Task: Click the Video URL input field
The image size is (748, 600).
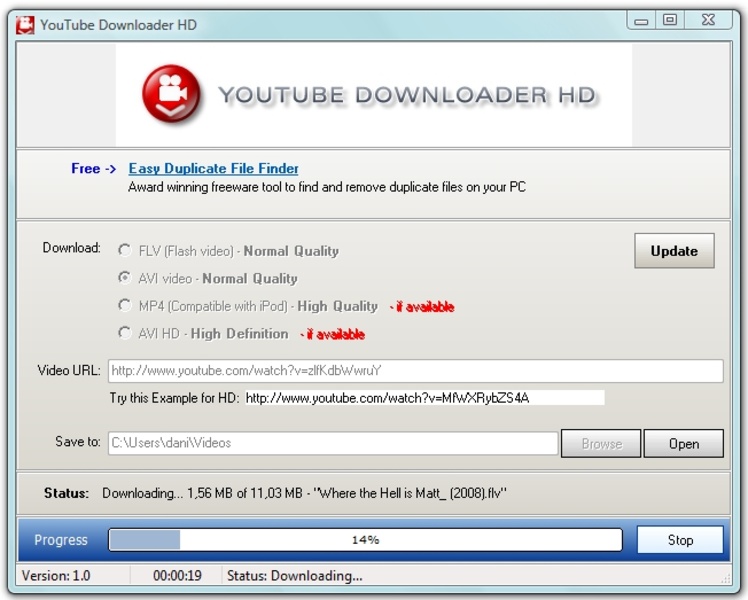Action: pos(416,371)
